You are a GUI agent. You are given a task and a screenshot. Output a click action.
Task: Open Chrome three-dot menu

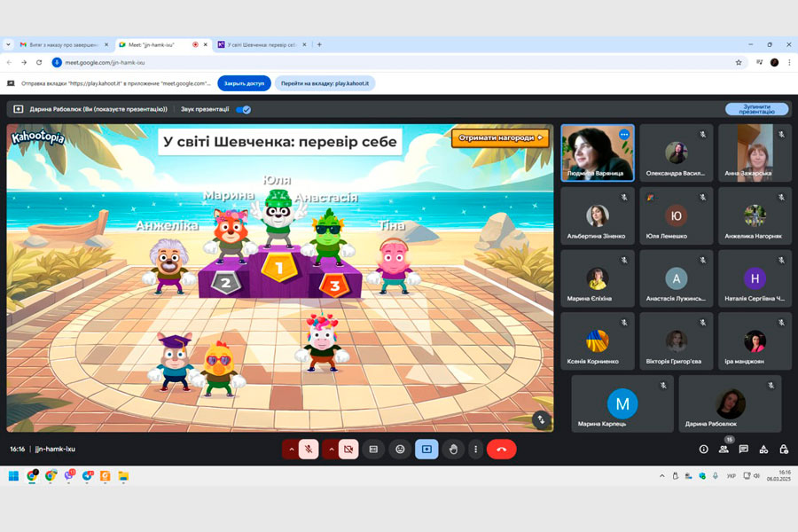(x=789, y=62)
